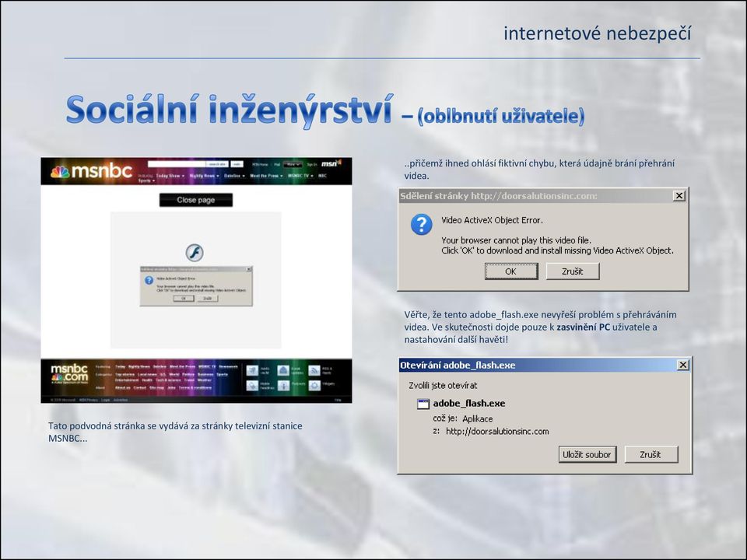Click the Top stories link in the footer
Image resolution: width=747 pixels, height=560 pixels.
click(124, 374)
